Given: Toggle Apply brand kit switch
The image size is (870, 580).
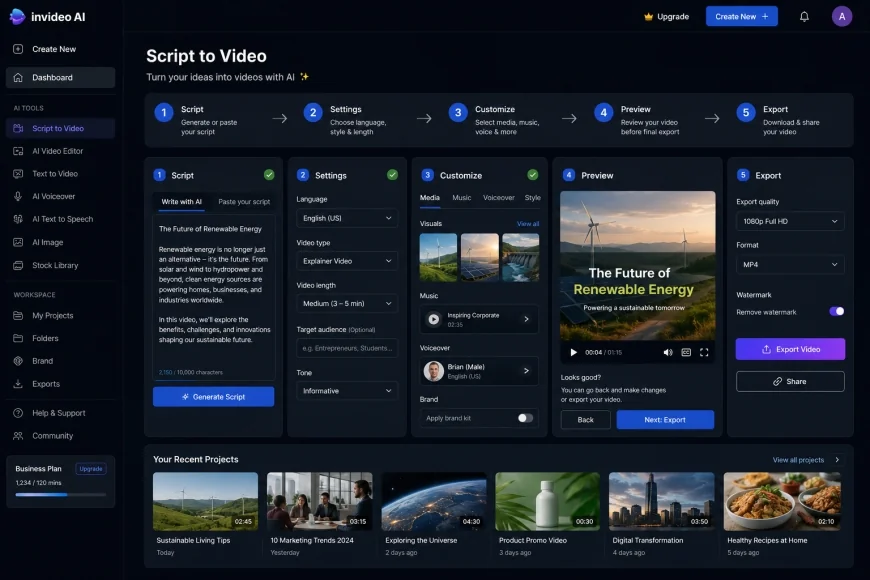Looking at the screenshot, I should tap(525, 418).
